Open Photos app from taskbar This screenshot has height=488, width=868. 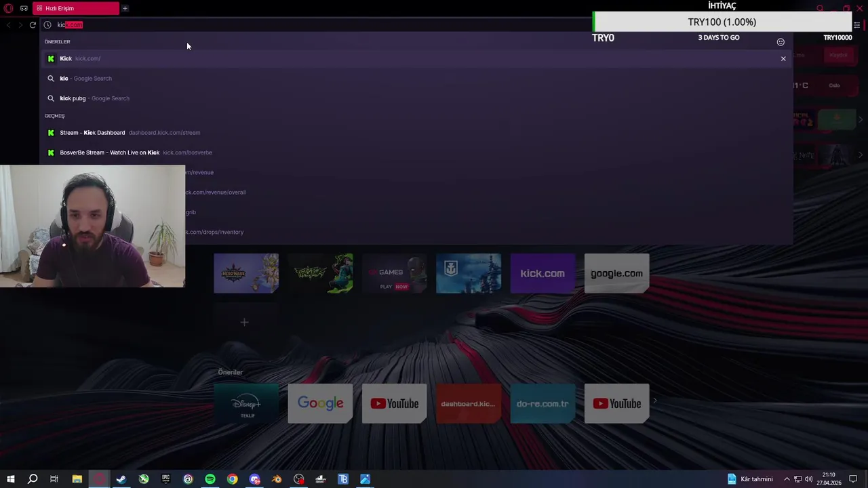366,479
